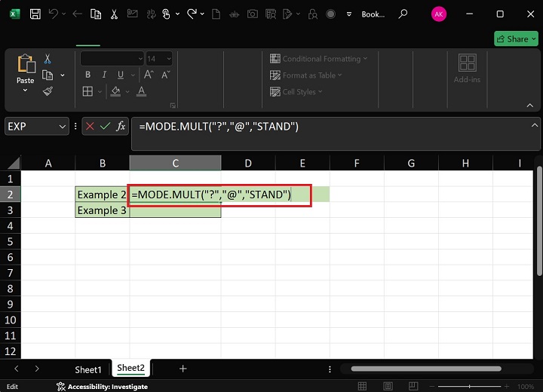Click the zoom slider handle

(469, 386)
